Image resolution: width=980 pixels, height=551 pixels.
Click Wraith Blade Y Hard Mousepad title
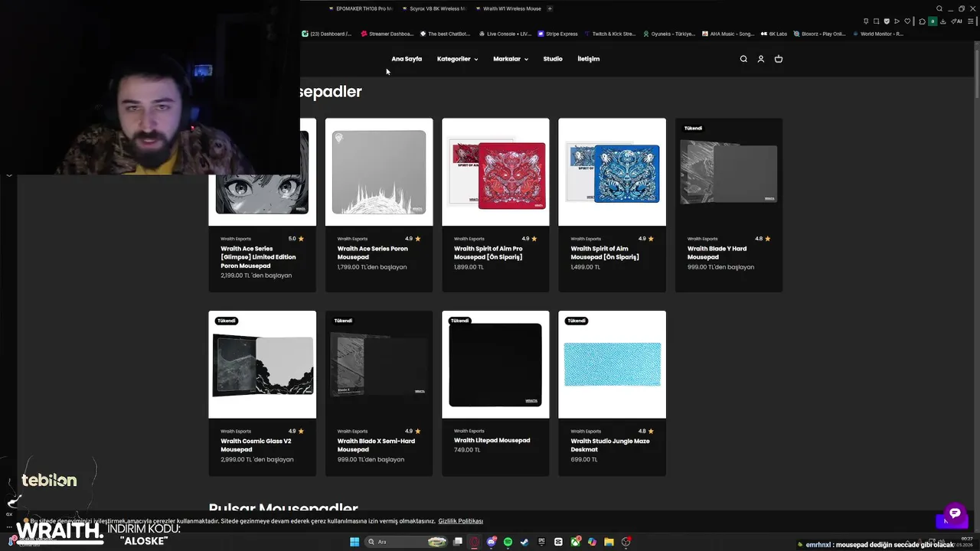717,253
